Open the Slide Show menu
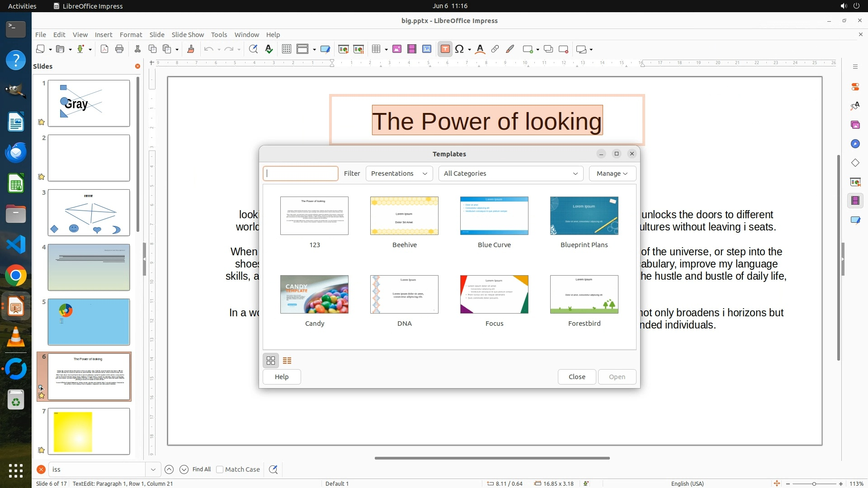Screen dimensions: 868x488 click(x=188, y=35)
